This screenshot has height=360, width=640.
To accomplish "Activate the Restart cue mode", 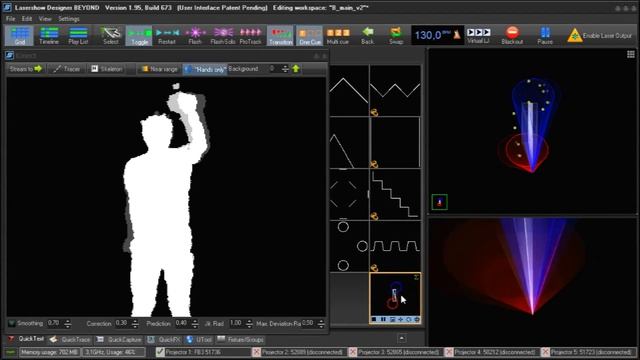I will [x=167, y=36].
